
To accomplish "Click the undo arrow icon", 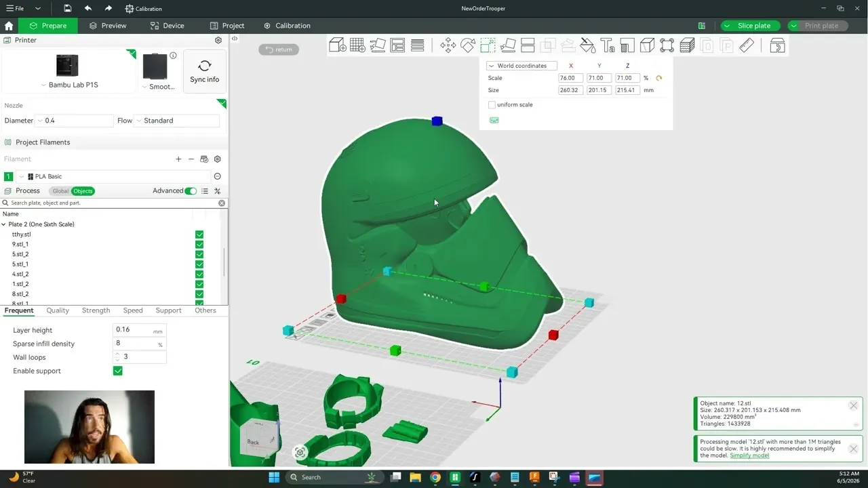I will tap(88, 8).
